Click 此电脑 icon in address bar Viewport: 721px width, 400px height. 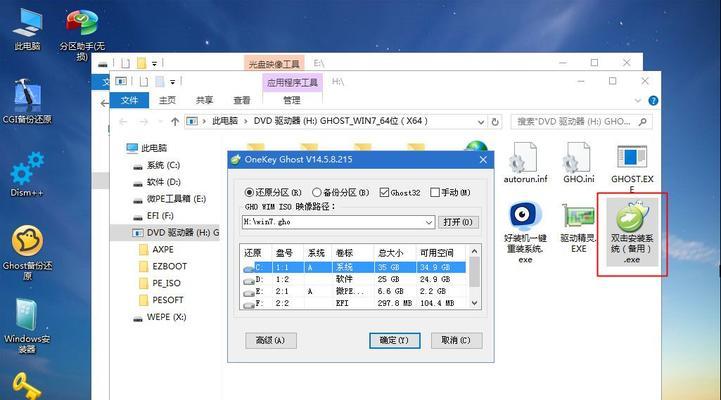192,121
